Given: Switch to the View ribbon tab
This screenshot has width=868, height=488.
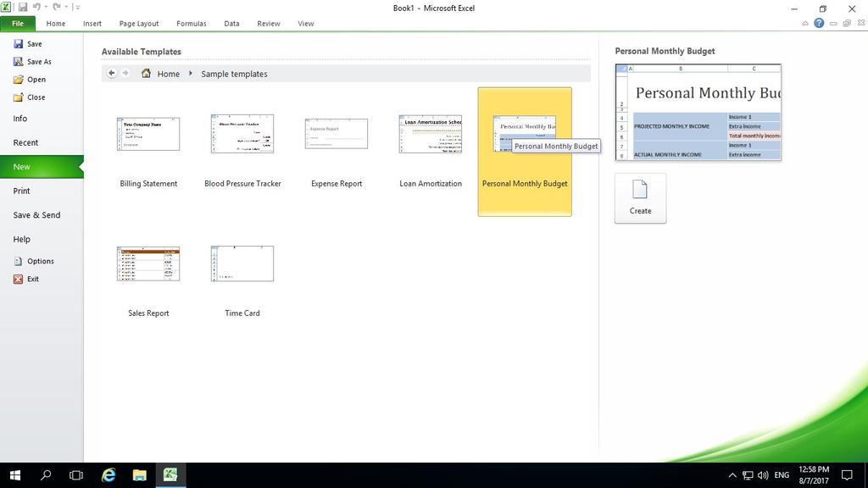Looking at the screenshot, I should [305, 24].
